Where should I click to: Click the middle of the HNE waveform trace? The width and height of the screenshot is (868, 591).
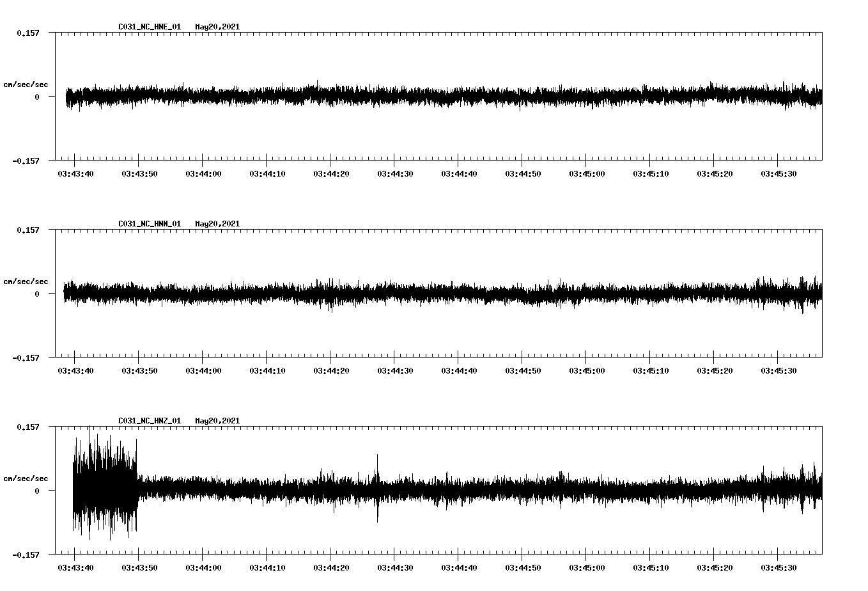click(441, 97)
